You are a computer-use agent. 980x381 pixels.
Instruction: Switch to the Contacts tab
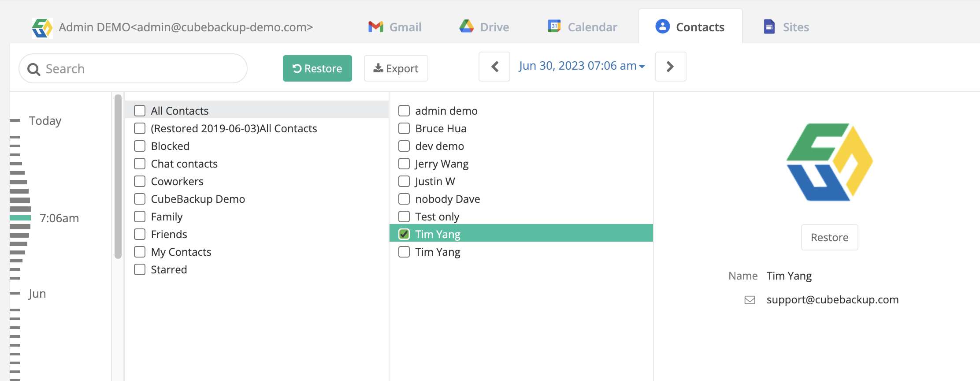[690, 27]
